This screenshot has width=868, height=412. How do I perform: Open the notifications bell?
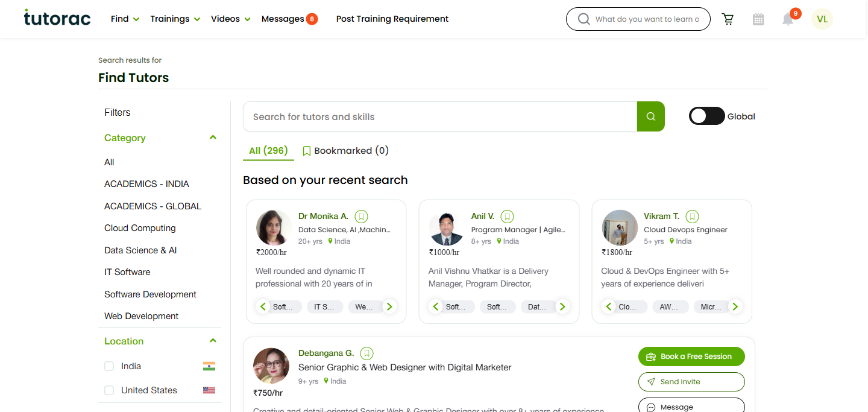(x=788, y=19)
